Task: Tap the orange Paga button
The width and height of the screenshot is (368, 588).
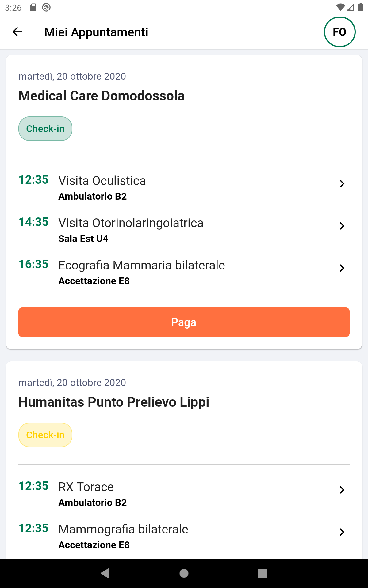Action: coord(184,322)
